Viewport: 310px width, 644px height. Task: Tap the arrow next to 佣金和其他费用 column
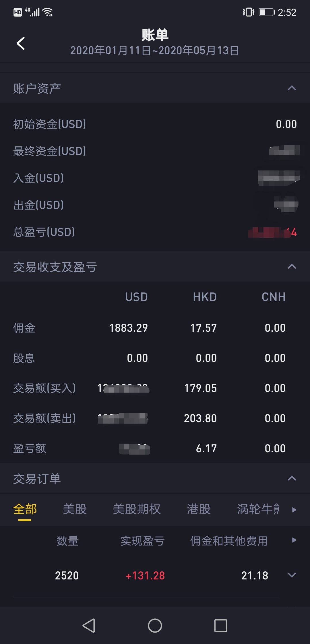click(294, 540)
